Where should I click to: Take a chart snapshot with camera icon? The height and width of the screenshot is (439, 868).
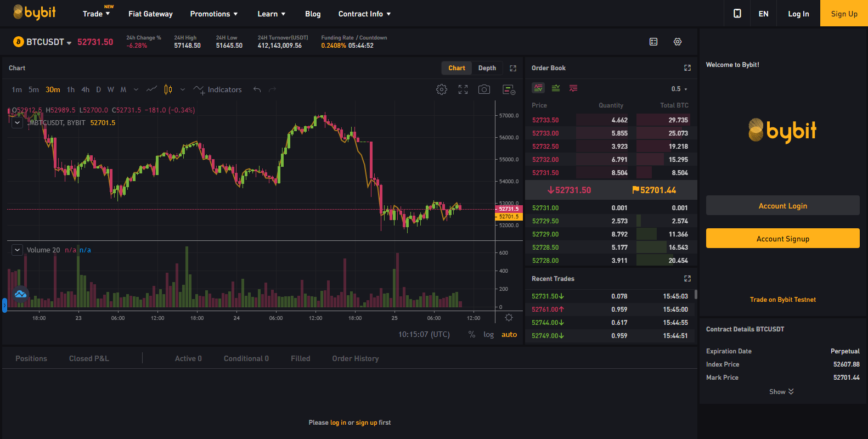(x=484, y=89)
